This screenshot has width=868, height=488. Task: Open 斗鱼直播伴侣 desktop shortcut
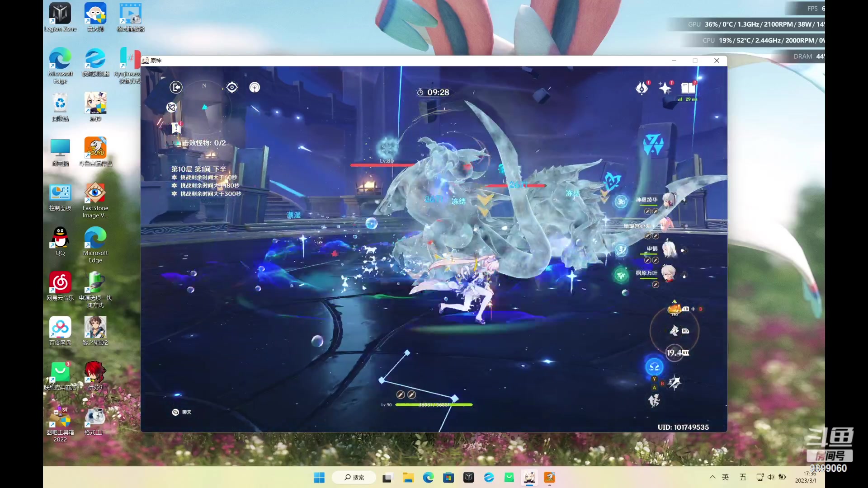[95, 152]
